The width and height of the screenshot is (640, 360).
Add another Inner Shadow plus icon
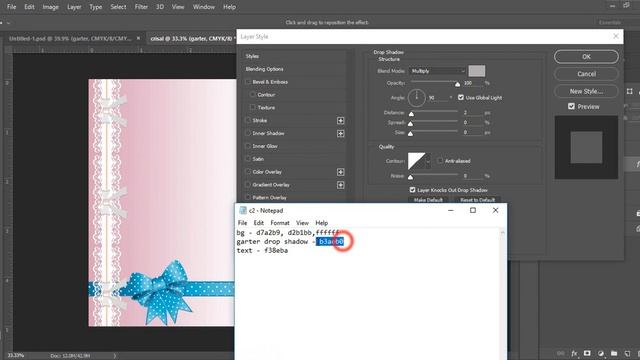(340, 133)
